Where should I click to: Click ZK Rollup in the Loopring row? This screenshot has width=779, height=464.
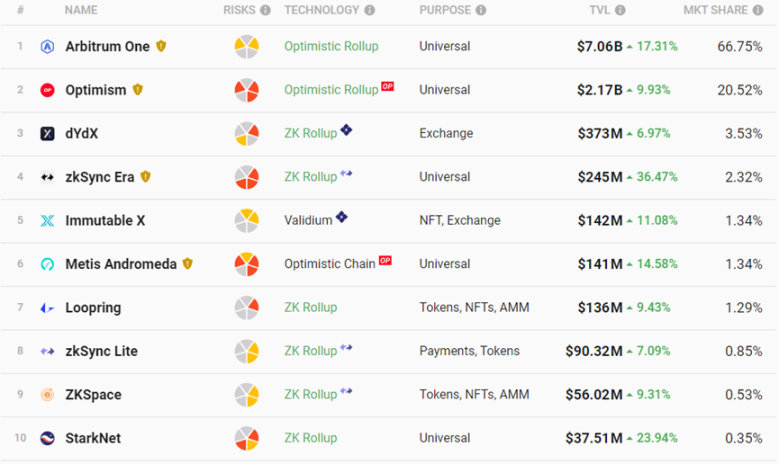tap(311, 308)
